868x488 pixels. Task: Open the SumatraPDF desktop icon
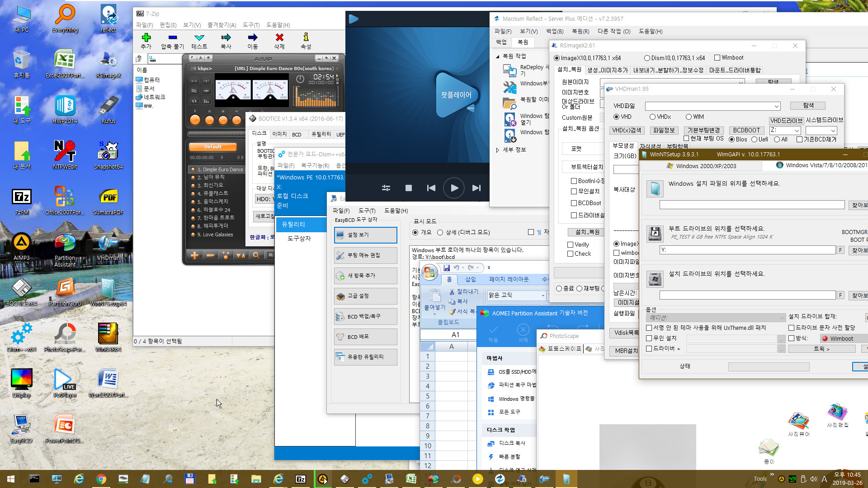pyautogui.click(x=108, y=201)
